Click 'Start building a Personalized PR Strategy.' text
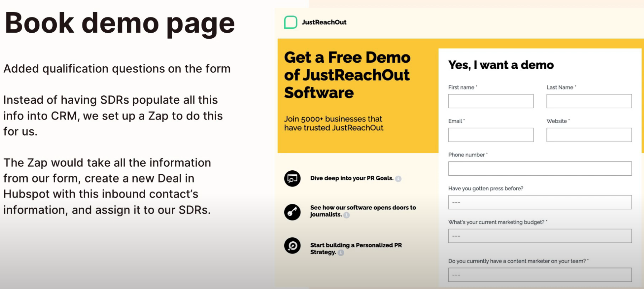This screenshot has height=289, width=644. 356,248
